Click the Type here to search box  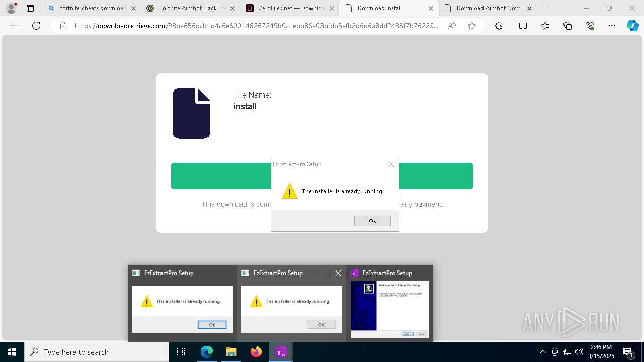point(97,352)
